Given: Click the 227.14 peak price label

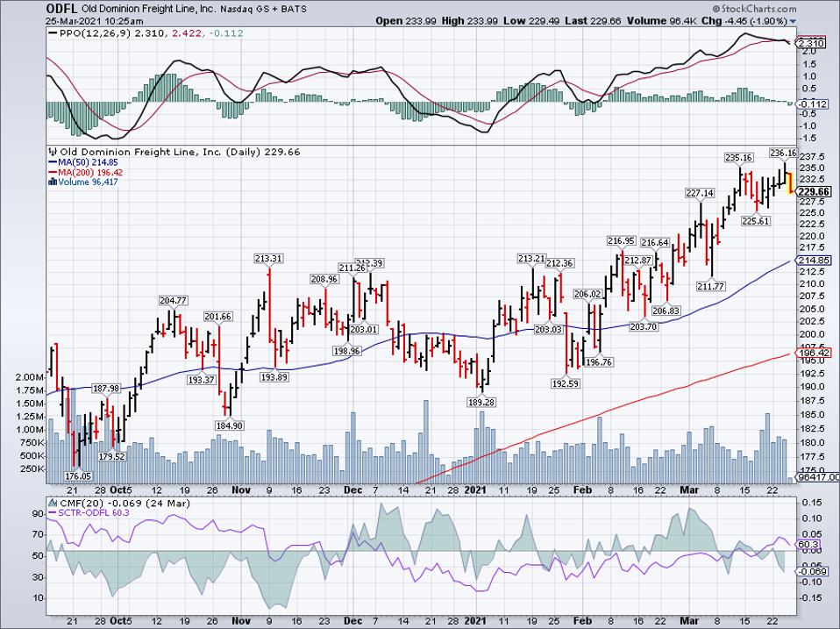Looking at the screenshot, I should coord(701,193).
